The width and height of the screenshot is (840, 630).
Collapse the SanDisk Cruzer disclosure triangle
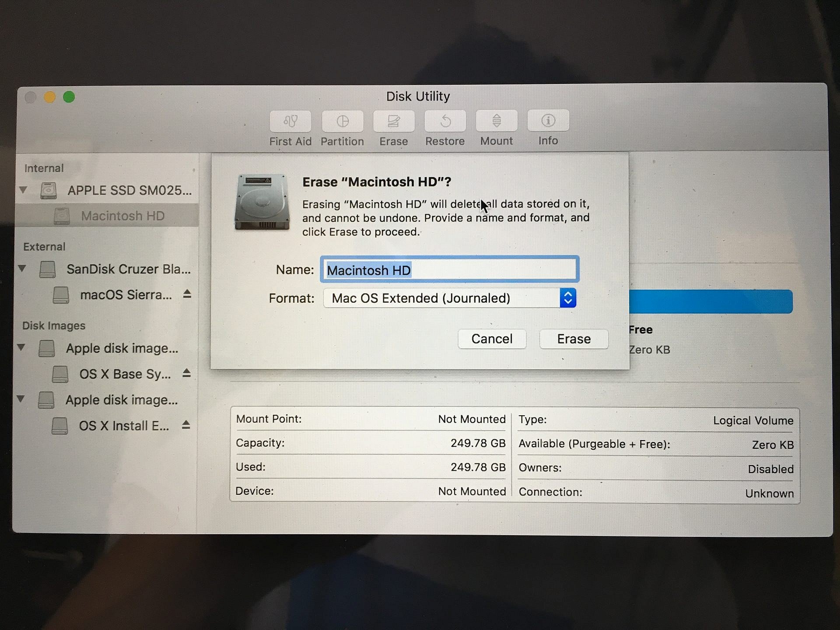coord(22,268)
